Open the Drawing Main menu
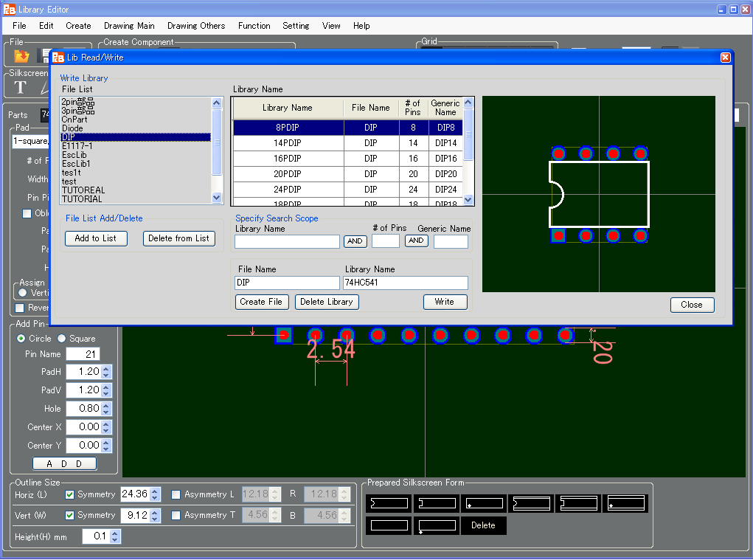 129,26
